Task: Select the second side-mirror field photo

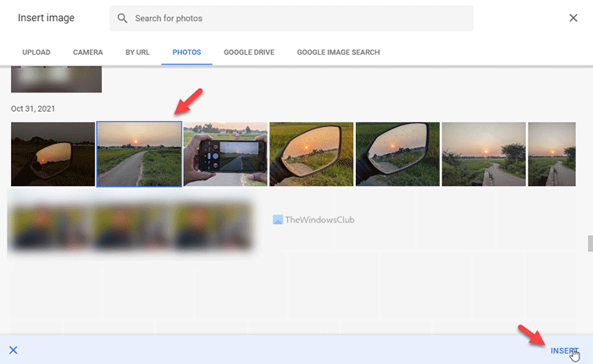Action: pyautogui.click(x=397, y=154)
